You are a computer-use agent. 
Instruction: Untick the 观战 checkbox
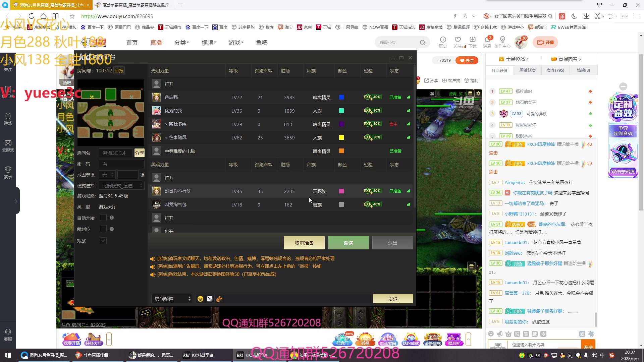click(x=103, y=241)
